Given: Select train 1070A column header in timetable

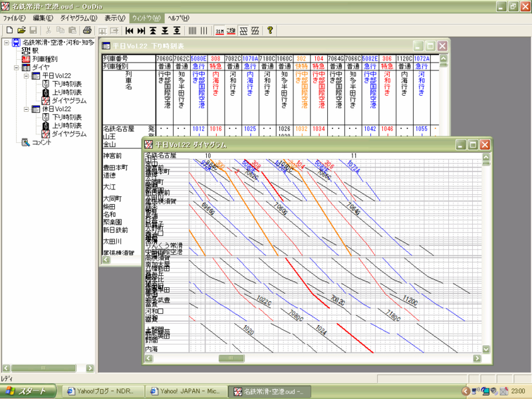Looking at the screenshot, I should 249,59.
